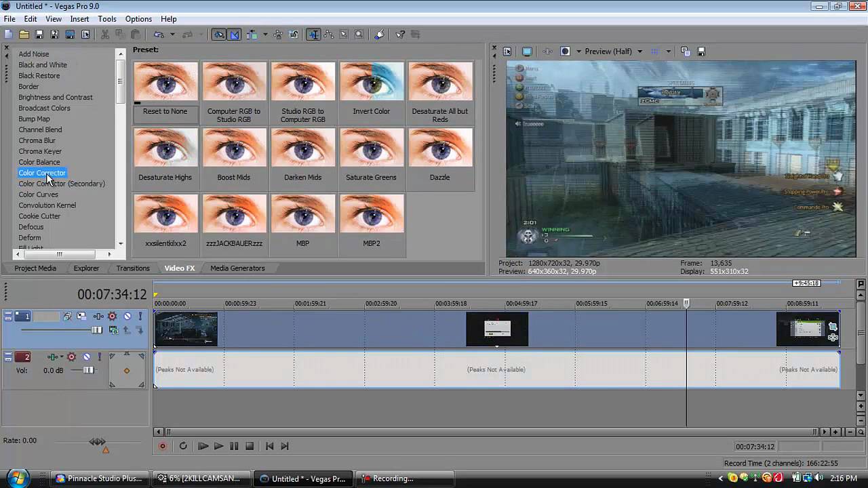Click Split Screen View icon in preview

point(565,52)
